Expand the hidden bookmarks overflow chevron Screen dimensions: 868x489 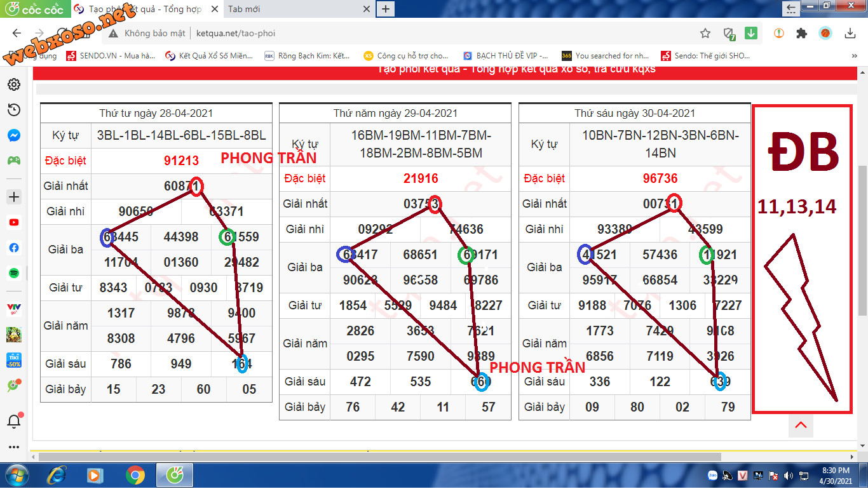(x=855, y=56)
